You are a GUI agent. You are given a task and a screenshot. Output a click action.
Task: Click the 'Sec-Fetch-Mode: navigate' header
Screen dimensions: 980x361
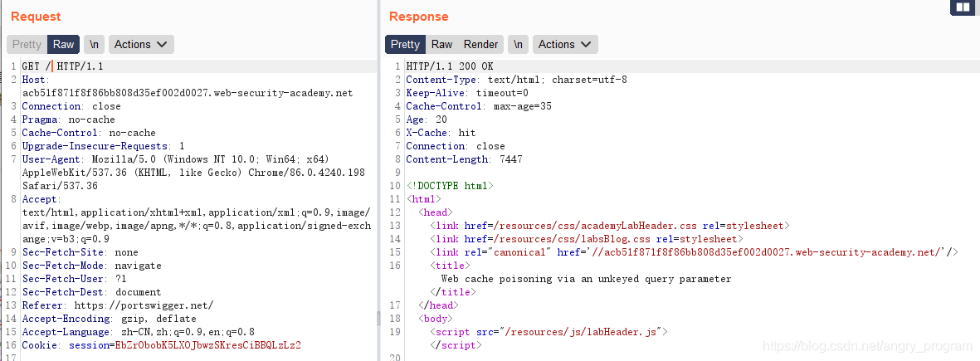coord(91,266)
